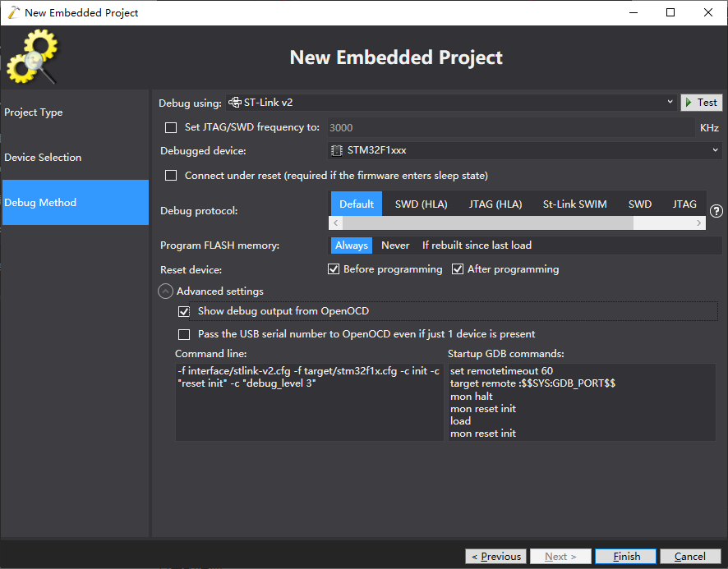Click the Previous button

pyautogui.click(x=495, y=557)
